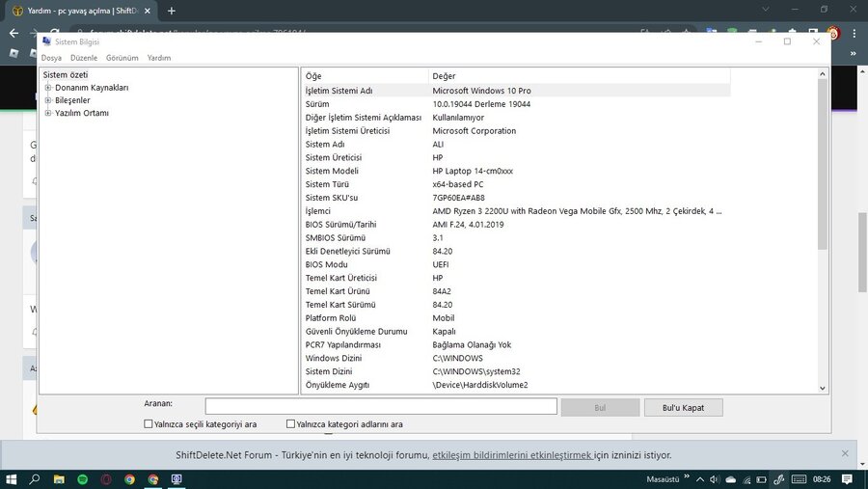Show more bookmarks chevron in Chrome
This screenshot has width=868, height=489.
[x=854, y=53]
